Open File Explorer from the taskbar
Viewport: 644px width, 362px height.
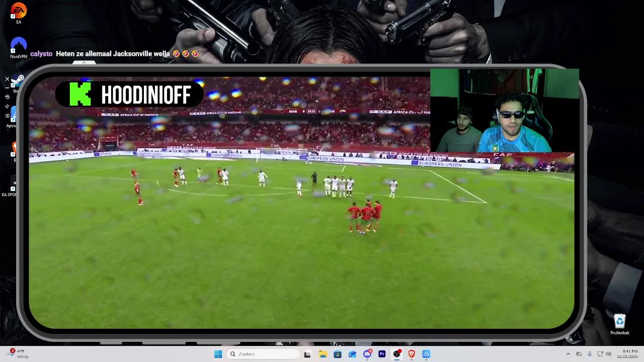[323, 354]
